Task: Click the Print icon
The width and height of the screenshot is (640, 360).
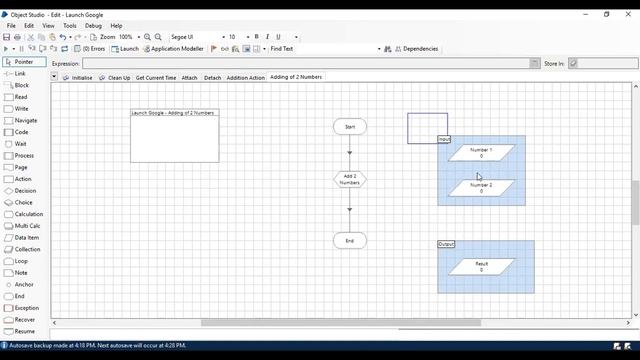Action: [x=18, y=37]
